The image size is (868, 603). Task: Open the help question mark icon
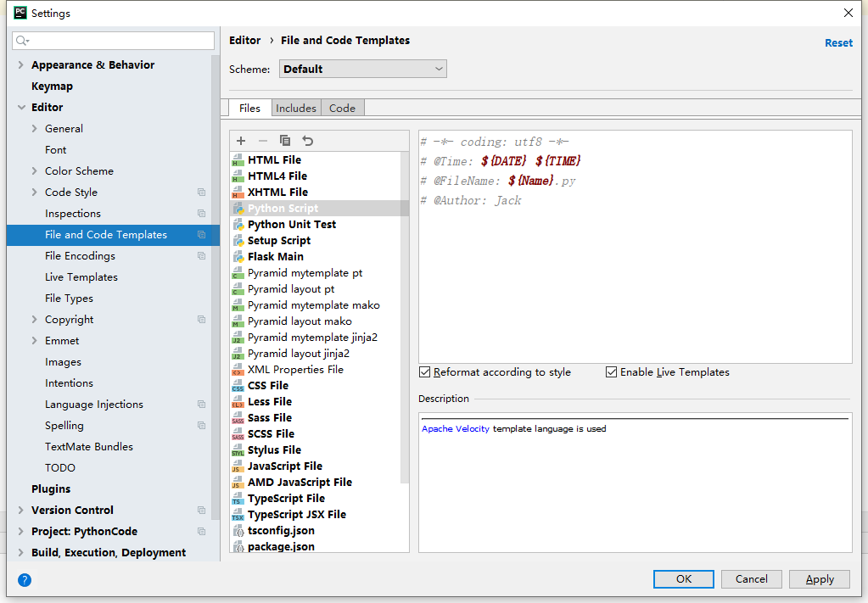click(x=25, y=580)
